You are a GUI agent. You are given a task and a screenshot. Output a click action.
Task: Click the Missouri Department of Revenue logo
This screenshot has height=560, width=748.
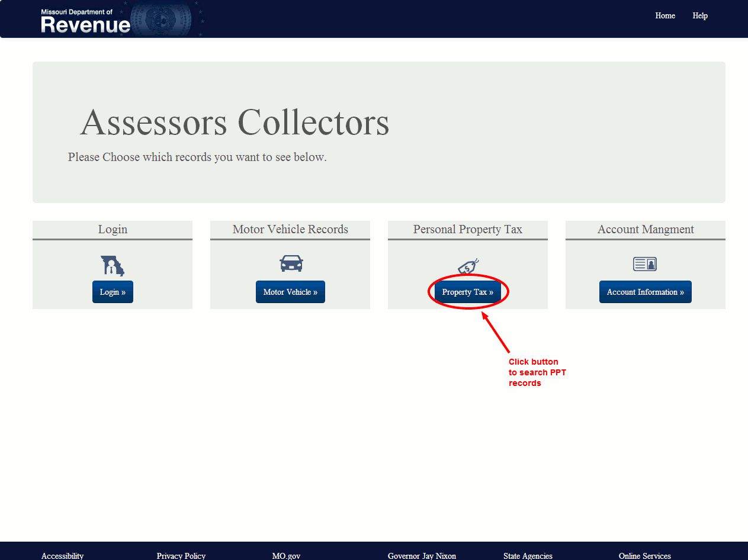85,21
